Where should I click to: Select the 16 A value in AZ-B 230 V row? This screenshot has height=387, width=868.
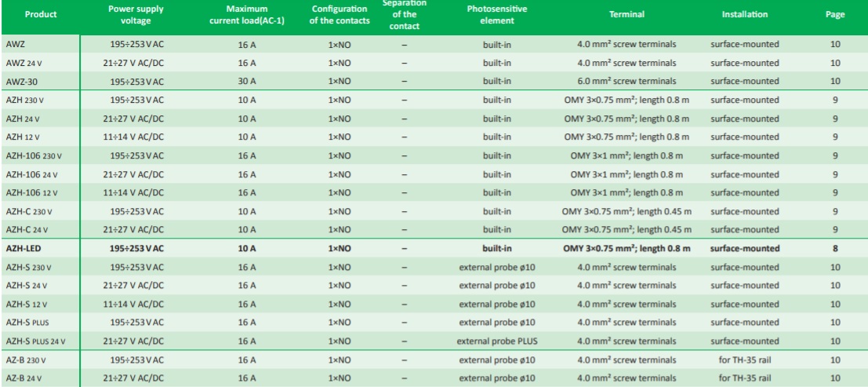[247, 360]
